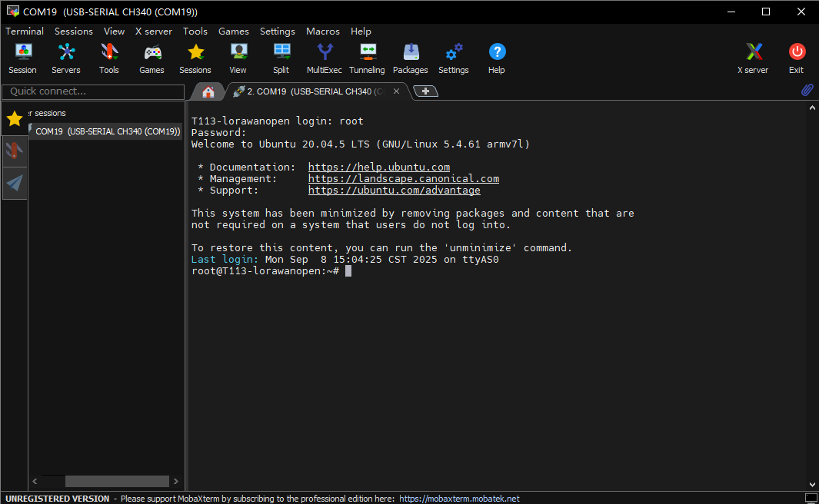Select the paper plane Macros sidebar tab
819x504 pixels.
tap(15, 183)
